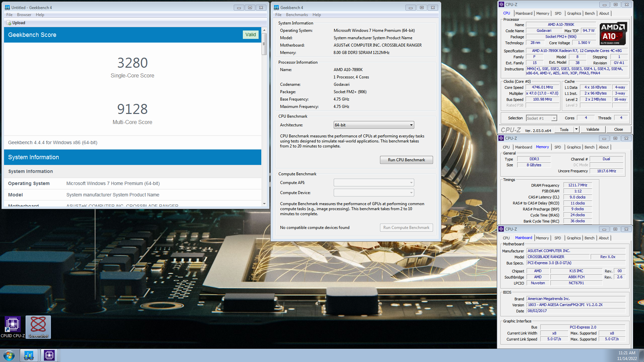This screenshot has height=362, width=644.
Task: Click the top CPU-Z window title icon
Action: (501, 4)
